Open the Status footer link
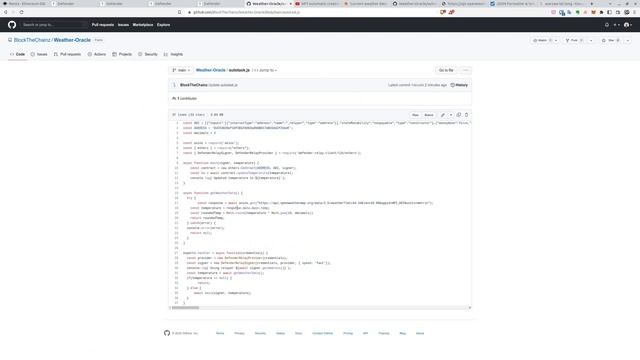The width and height of the screenshot is (640, 360). (280, 333)
